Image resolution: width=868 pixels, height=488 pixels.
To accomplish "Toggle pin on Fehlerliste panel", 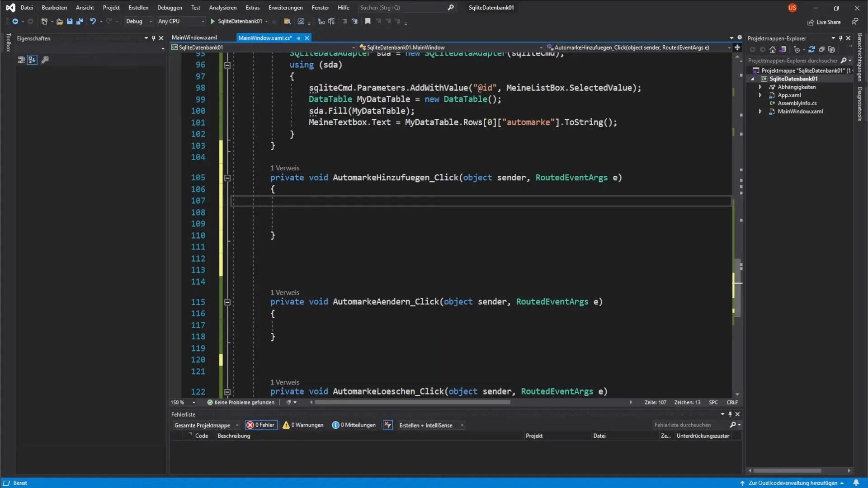I will [x=730, y=414].
